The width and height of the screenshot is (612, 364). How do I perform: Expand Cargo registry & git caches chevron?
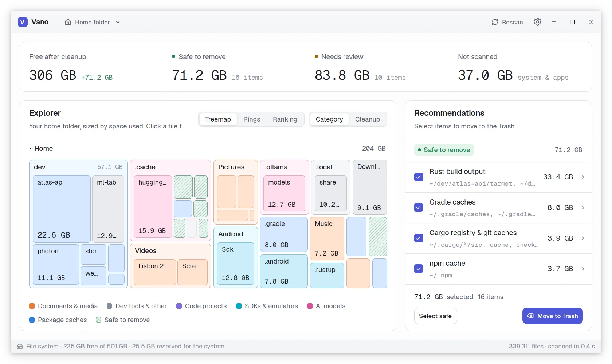(583, 238)
